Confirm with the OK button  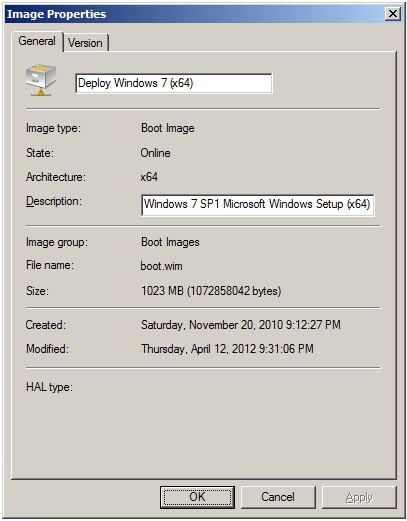coord(197,497)
